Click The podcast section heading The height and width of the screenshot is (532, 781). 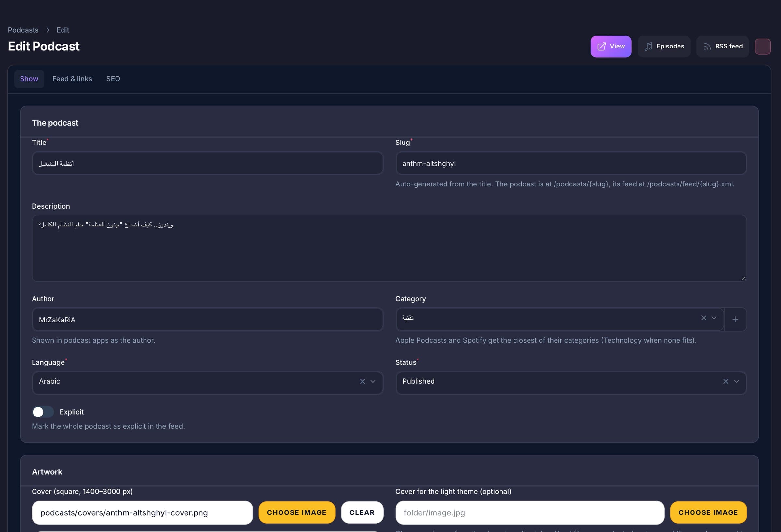click(x=55, y=123)
